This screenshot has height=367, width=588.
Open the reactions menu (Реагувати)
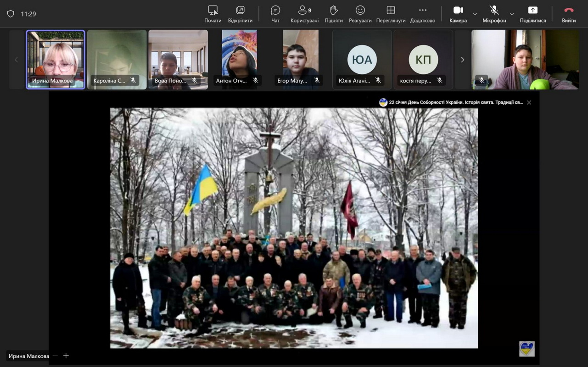[360, 14]
